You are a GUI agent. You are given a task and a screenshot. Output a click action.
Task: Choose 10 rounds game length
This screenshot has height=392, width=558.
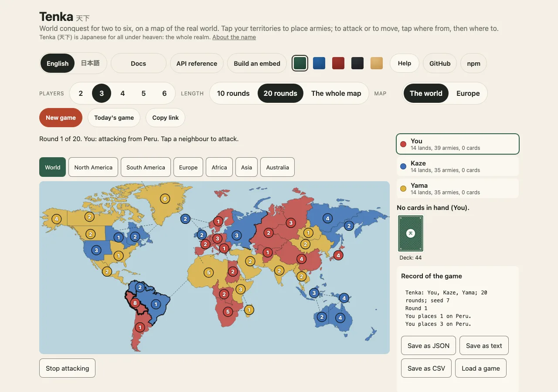[233, 93]
